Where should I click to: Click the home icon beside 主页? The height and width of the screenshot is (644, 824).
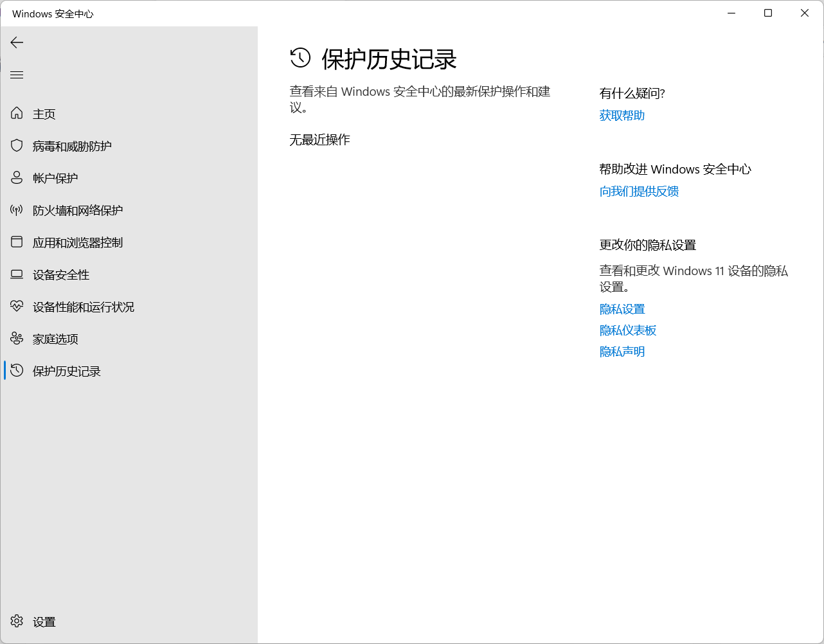pyautogui.click(x=17, y=114)
